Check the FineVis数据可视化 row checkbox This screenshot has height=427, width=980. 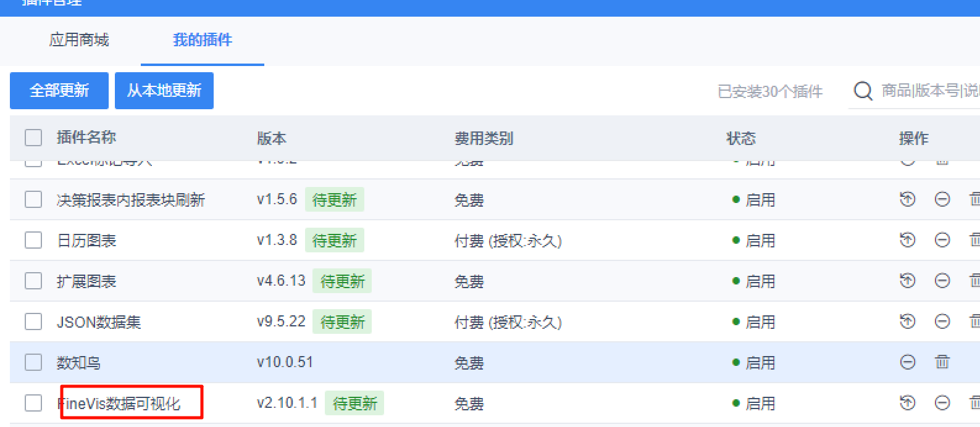click(33, 403)
